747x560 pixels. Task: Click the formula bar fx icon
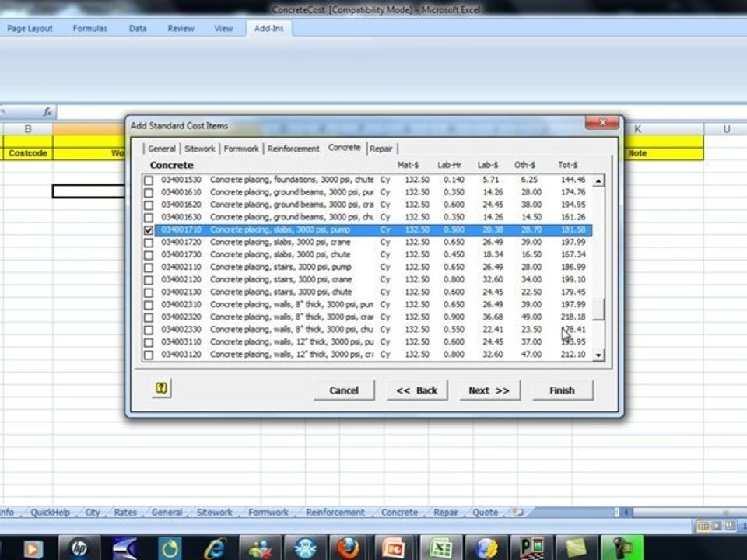[47, 112]
